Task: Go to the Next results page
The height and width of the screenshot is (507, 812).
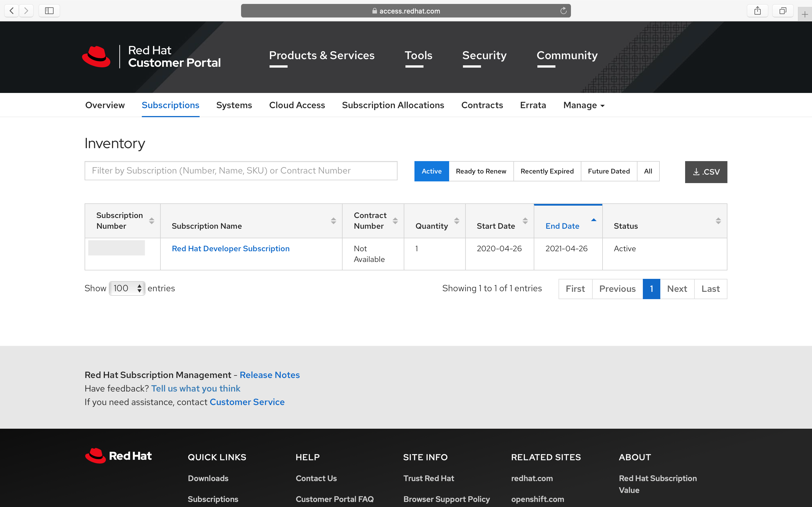Action: tap(677, 289)
